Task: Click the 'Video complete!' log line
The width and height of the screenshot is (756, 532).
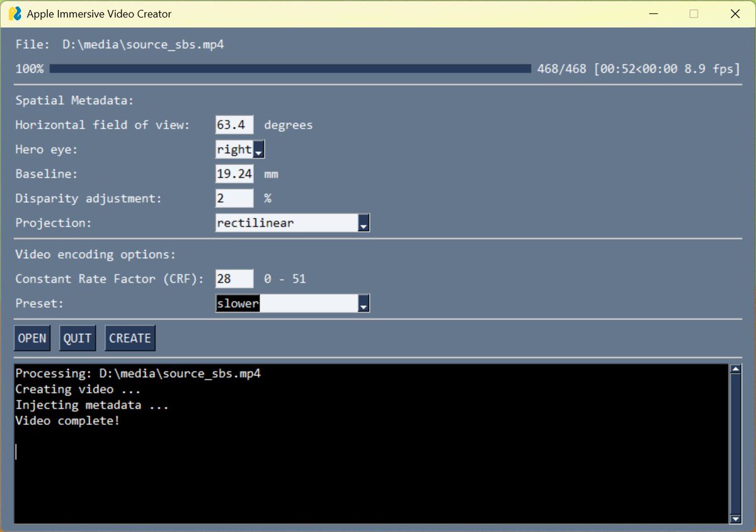Action: pos(67,421)
